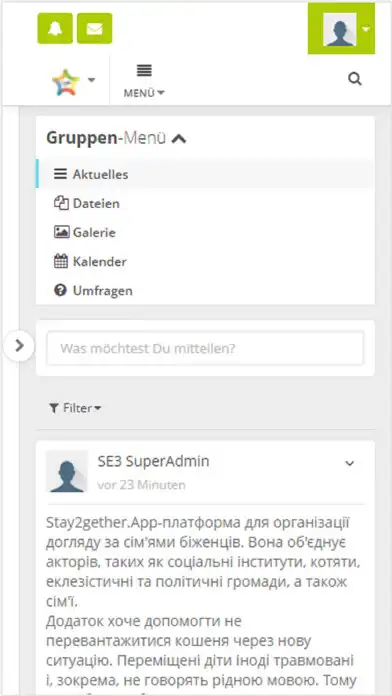This screenshot has width=392, height=696.
Task: Click the colorful star logo
Action: [66, 82]
